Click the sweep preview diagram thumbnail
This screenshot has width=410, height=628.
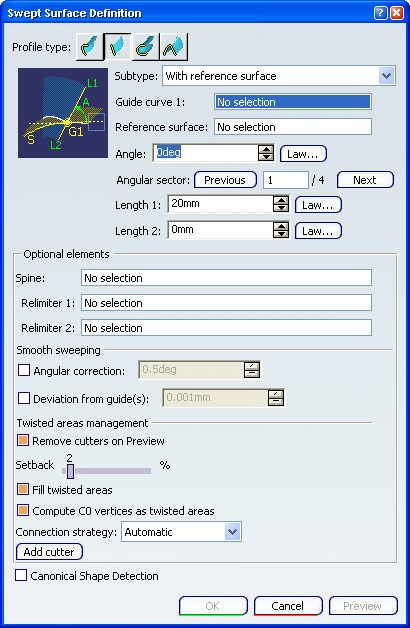pyautogui.click(x=63, y=113)
